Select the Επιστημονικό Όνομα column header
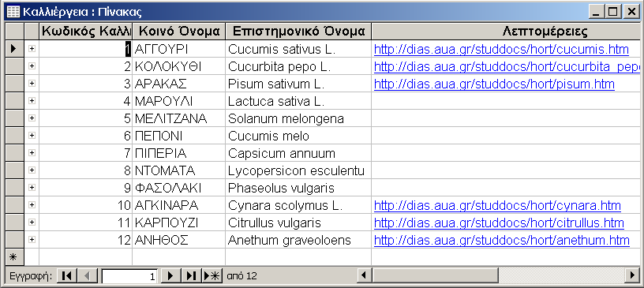644x288 pixels. 298,32
